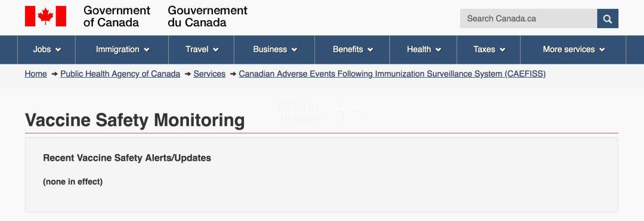This screenshot has height=221, width=644.
Task: Open the Jobs menu
Action: point(47,50)
